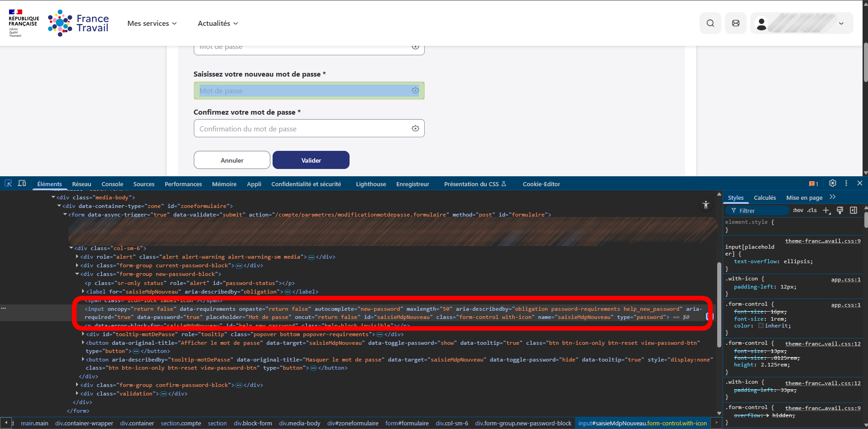Toggle the :hov element state editor
868x429 pixels.
tap(798, 210)
